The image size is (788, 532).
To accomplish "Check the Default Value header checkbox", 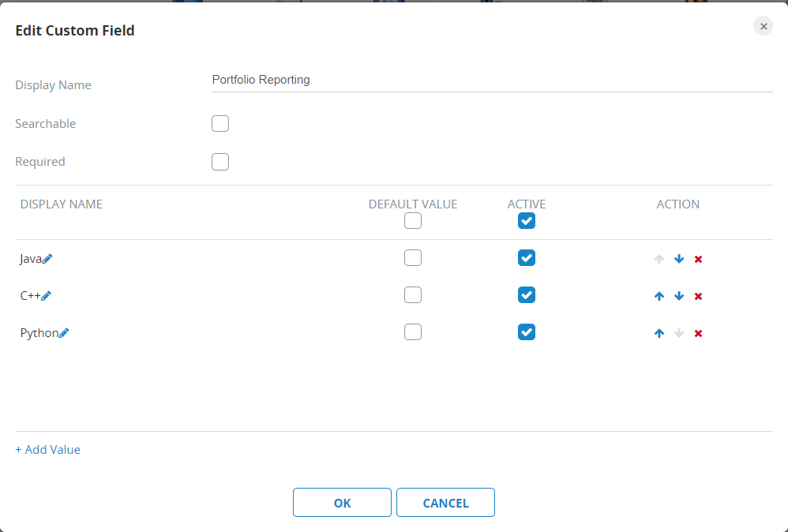I will pyautogui.click(x=413, y=221).
